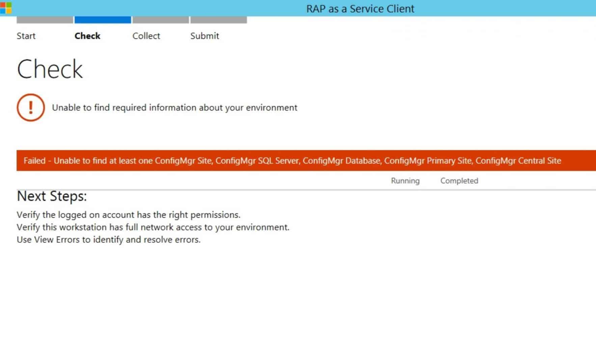The height and width of the screenshot is (364, 596).
Task: Click the Running column header
Action: coord(405,181)
